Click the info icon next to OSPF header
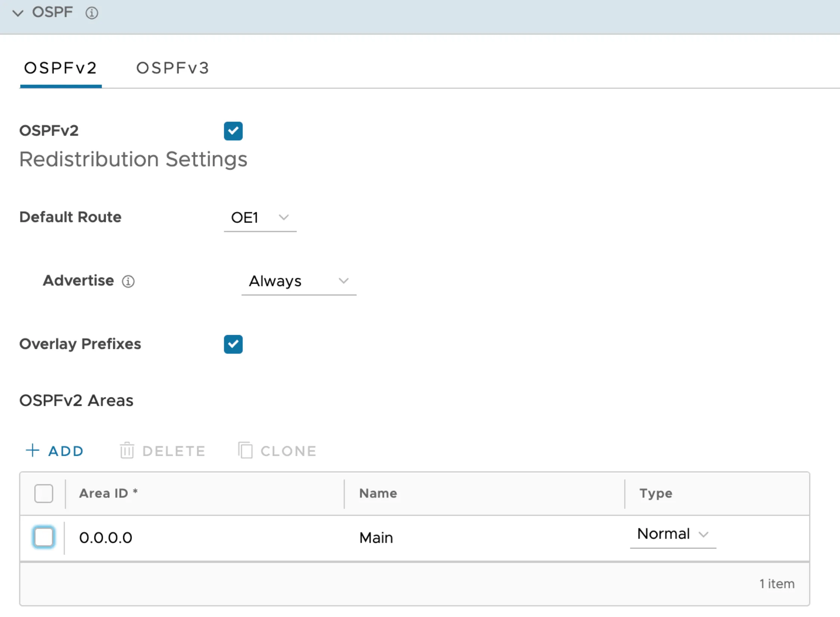 (x=92, y=13)
